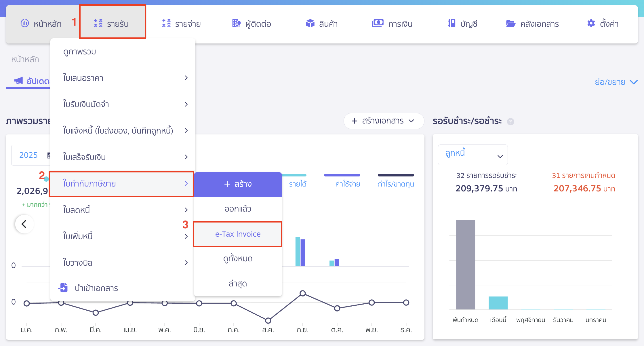Open ตั้งค่า settings via the gear icon

590,23
